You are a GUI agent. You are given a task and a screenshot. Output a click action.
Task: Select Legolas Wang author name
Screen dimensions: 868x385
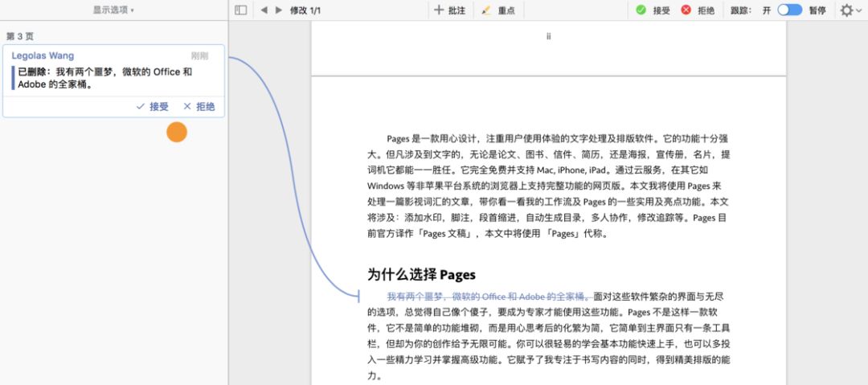(43, 55)
